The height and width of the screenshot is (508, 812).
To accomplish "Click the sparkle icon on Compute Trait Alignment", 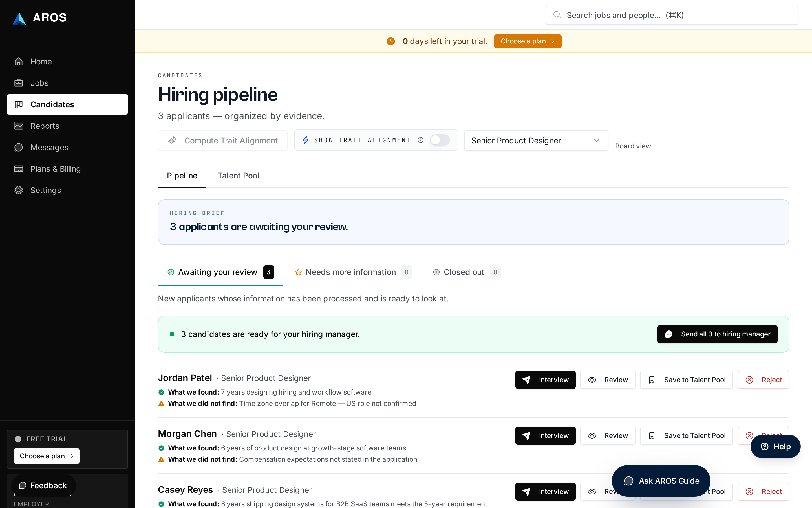I will click(172, 141).
